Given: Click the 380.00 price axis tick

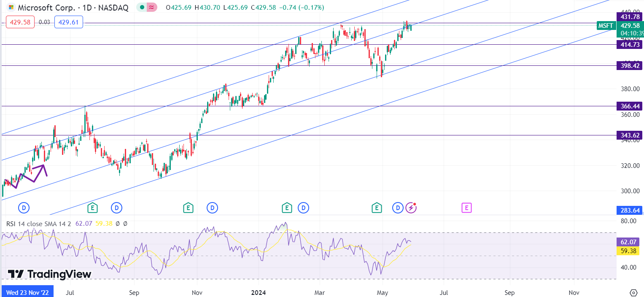Looking at the screenshot, I should 630,89.
